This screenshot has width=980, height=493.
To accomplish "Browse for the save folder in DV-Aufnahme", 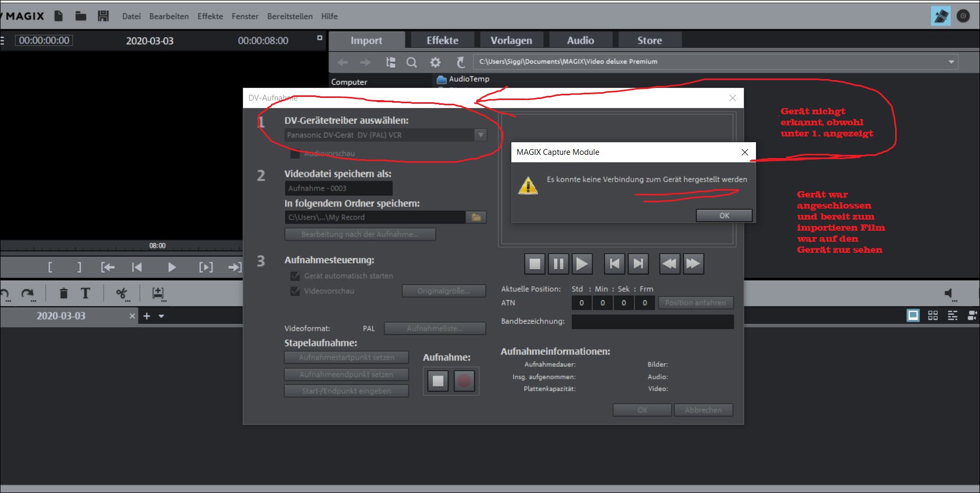I will (x=476, y=217).
